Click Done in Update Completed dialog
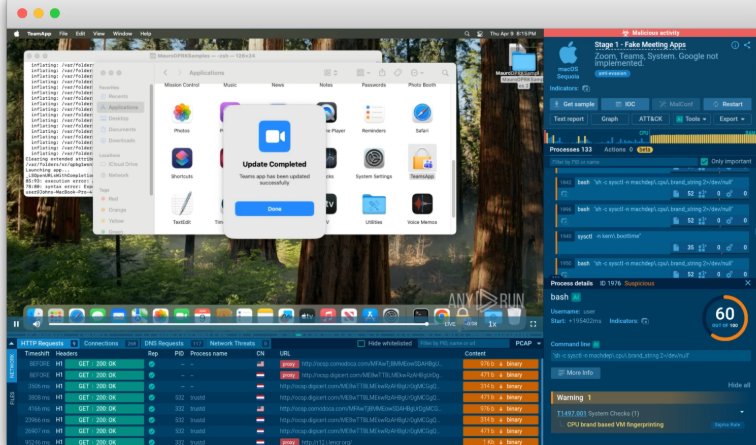 [274, 208]
